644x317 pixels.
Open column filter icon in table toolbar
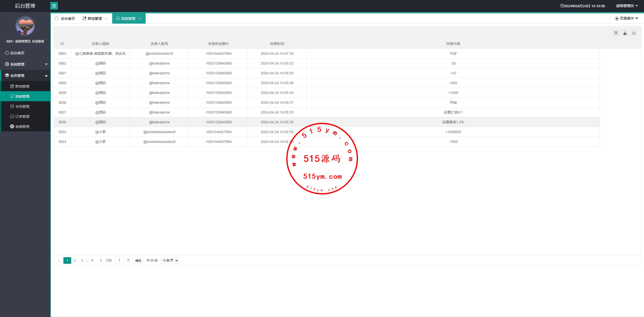(616, 33)
